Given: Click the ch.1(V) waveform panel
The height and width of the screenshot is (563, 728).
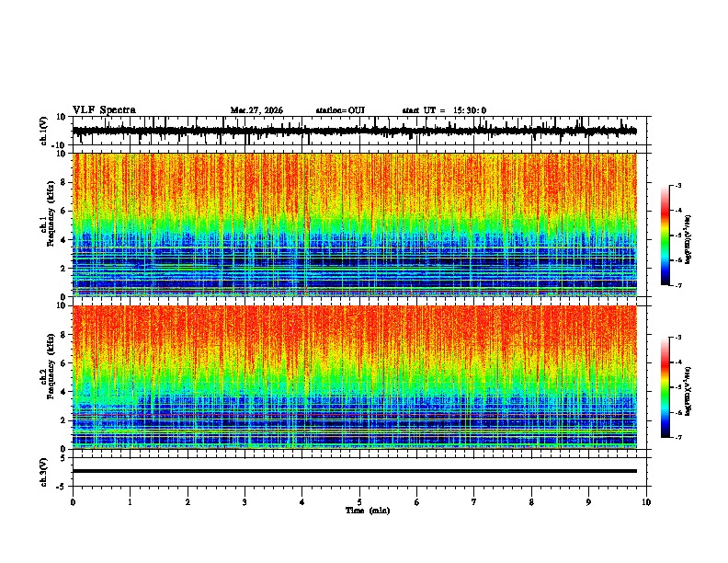Looking at the screenshot, I should (361, 131).
